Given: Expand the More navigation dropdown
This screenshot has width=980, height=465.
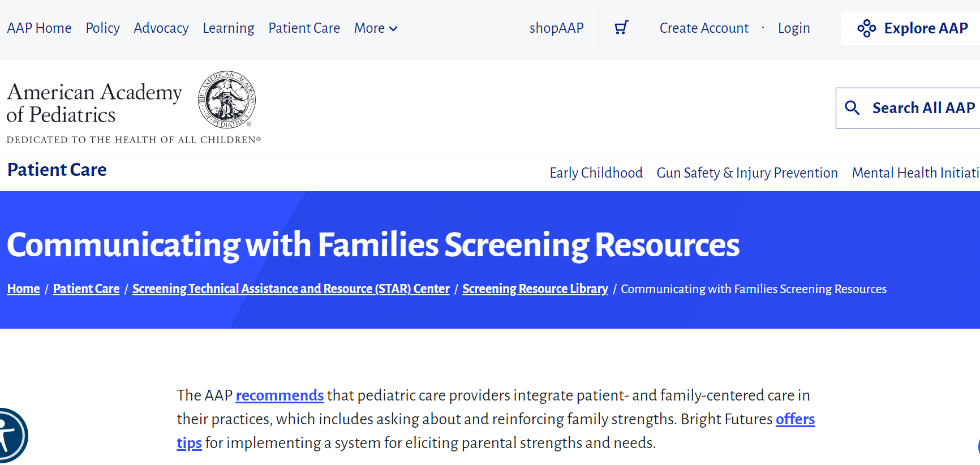Looking at the screenshot, I should [x=375, y=28].
